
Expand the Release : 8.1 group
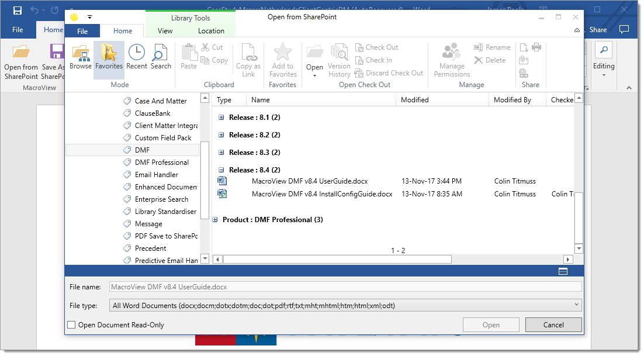221,117
